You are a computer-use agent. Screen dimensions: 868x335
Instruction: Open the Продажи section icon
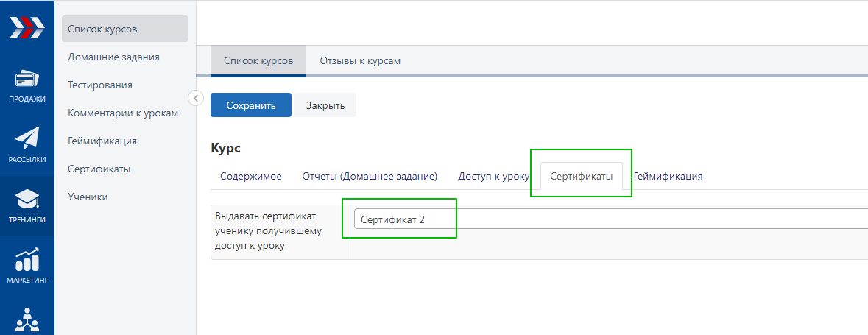[27, 80]
